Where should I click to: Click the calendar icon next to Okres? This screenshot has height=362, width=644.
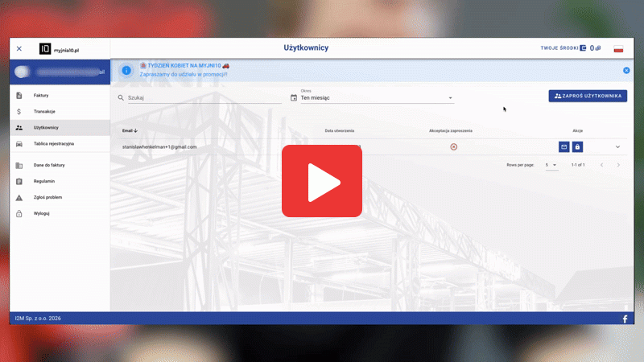294,98
